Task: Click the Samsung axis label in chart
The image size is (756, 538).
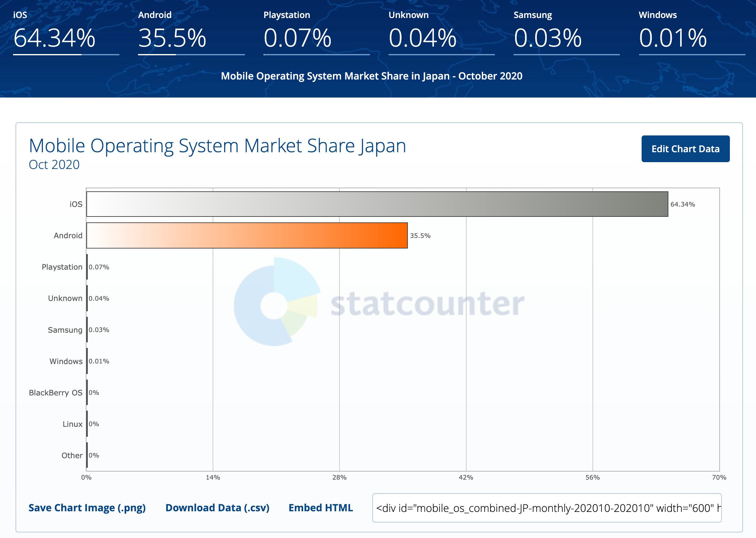Action: pyautogui.click(x=65, y=330)
